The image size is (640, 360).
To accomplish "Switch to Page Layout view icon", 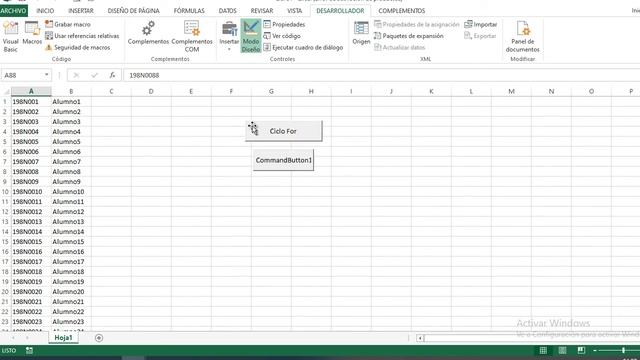I will (562, 350).
